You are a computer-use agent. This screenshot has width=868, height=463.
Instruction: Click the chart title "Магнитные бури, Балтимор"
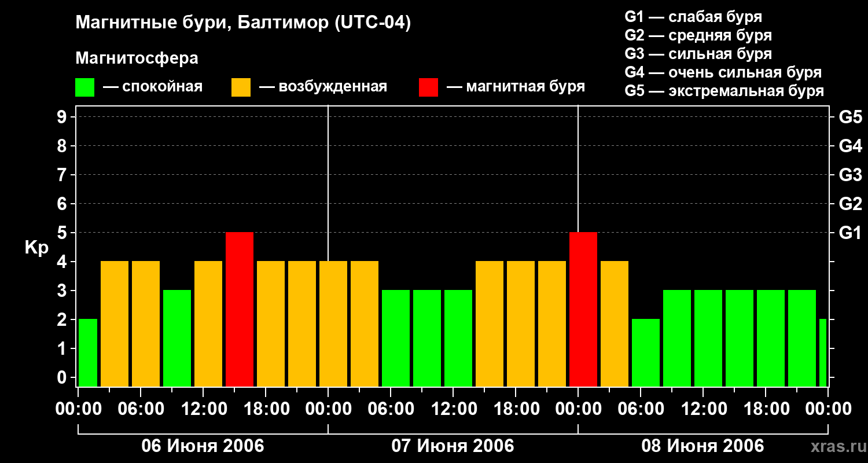pyautogui.click(x=243, y=23)
